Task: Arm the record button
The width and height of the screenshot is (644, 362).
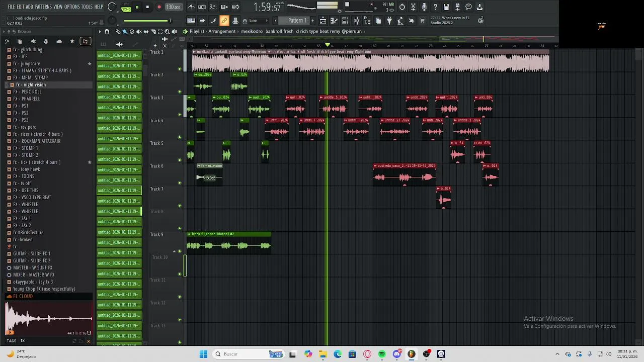Action: pos(159,7)
